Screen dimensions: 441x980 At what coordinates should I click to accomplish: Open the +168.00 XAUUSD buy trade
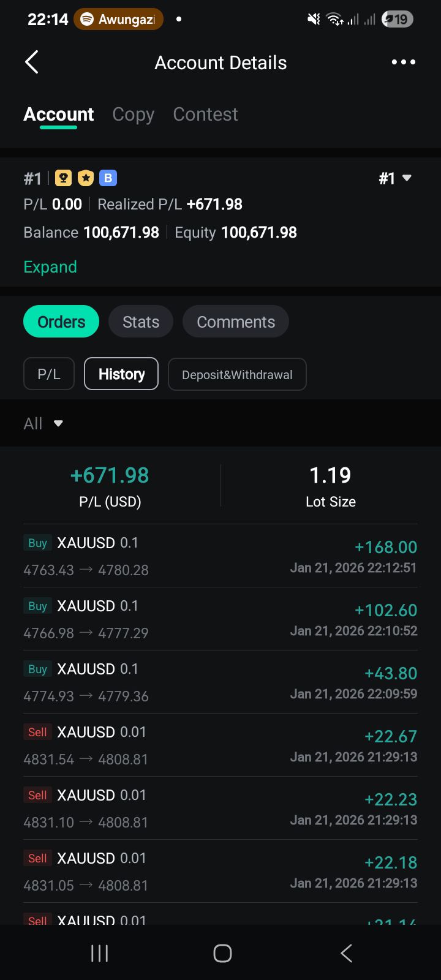(x=221, y=556)
